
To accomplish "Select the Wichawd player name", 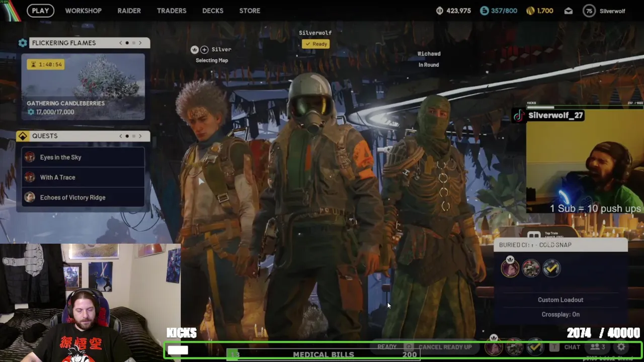I will tap(429, 54).
